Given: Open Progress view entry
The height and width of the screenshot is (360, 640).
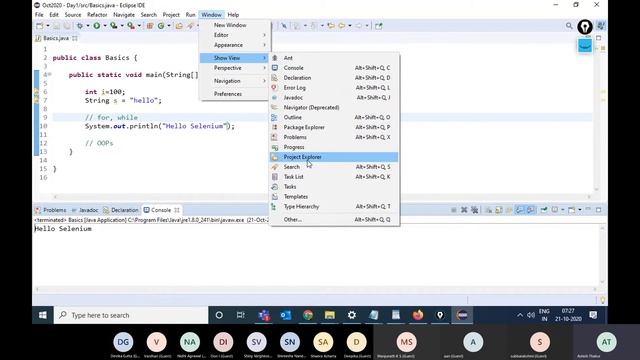Looking at the screenshot, I should [334, 147].
